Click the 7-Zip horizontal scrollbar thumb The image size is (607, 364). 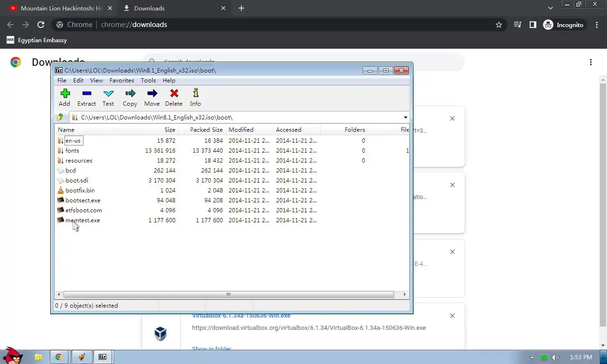click(228, 294)
